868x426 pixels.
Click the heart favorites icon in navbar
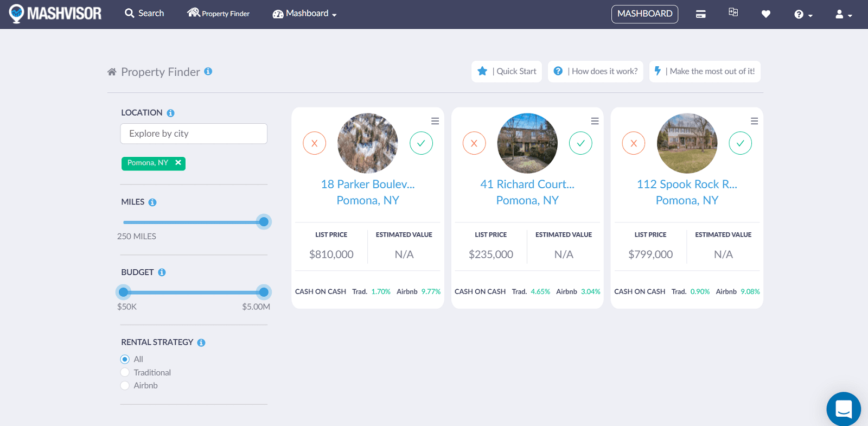[765, 14]
